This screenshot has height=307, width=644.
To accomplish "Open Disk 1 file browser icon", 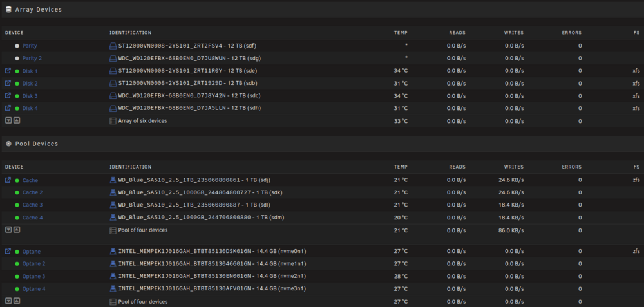I will click(8, 71).
